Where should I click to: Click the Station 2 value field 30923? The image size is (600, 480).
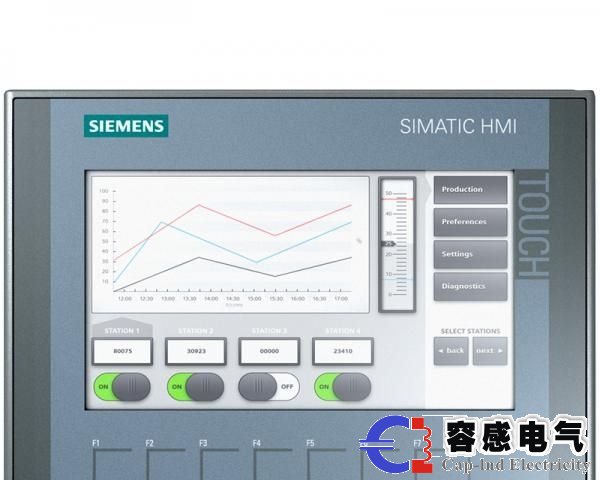point(196,351)
